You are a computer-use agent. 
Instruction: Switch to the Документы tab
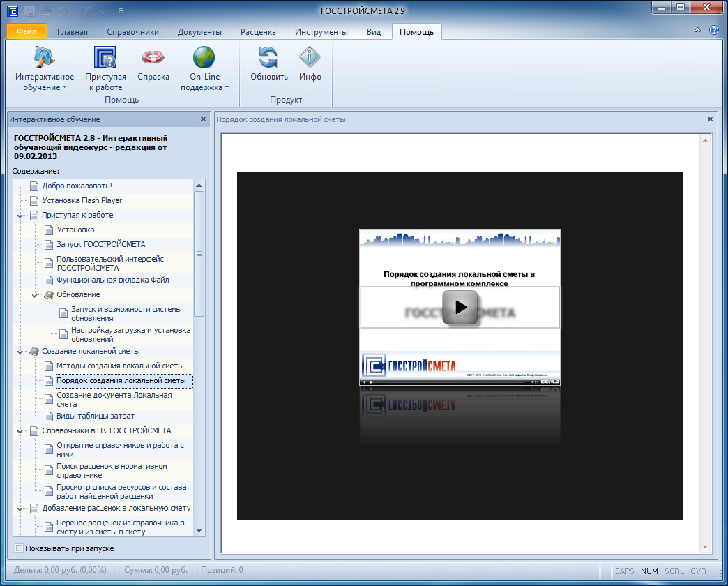199,32
